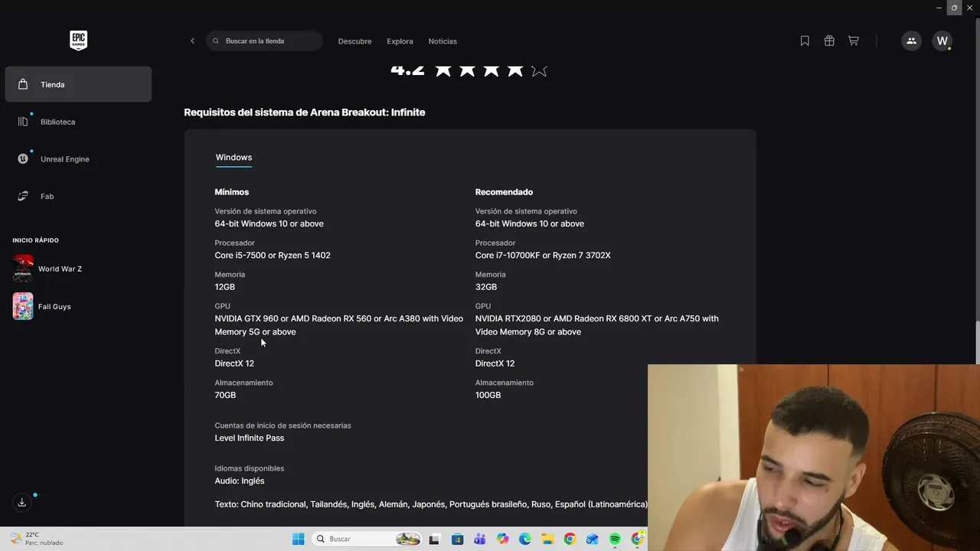Open the Windows Start menu
Viewport: 980px width, 551px height.
point(298,539)
